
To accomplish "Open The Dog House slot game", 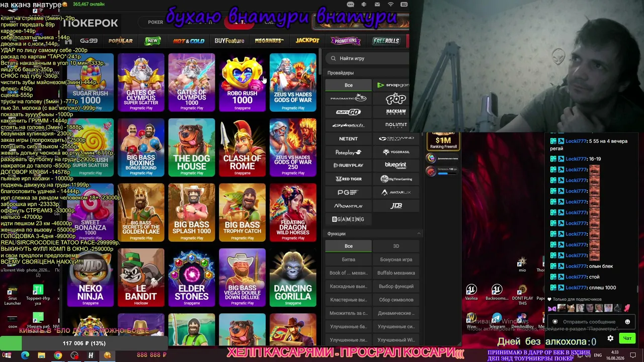I will [192, 147].
